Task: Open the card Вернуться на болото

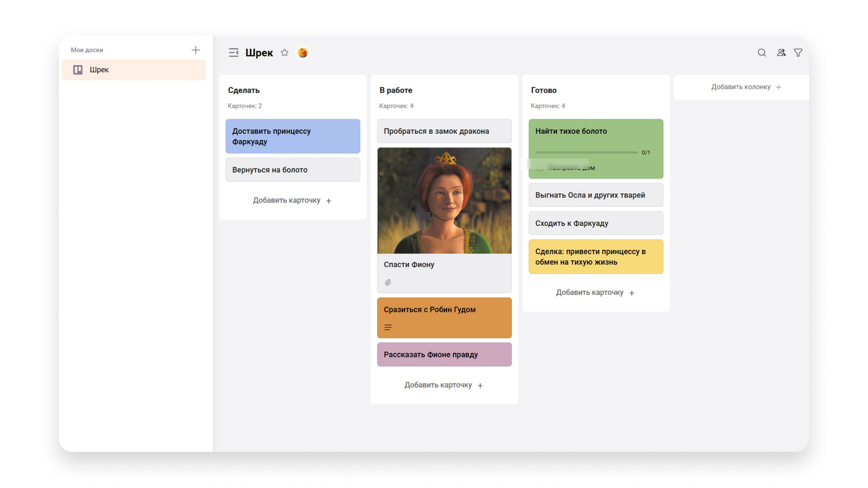Action: [293, 170]
